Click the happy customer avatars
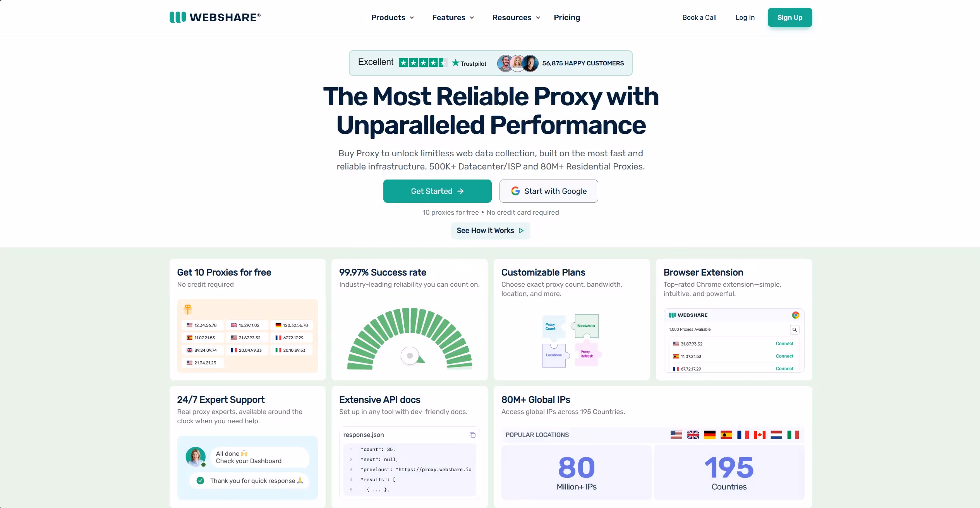Screen dimensions: 980x508 point(518,63)
